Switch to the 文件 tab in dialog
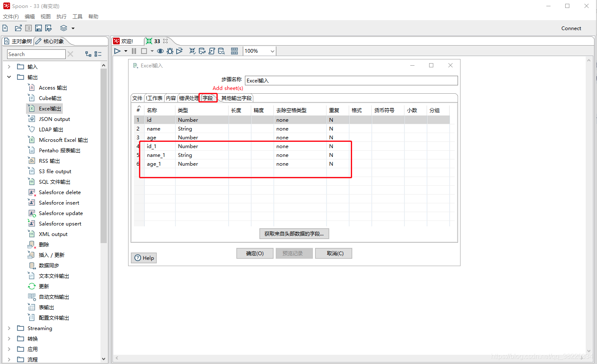 tap(137, 98)
